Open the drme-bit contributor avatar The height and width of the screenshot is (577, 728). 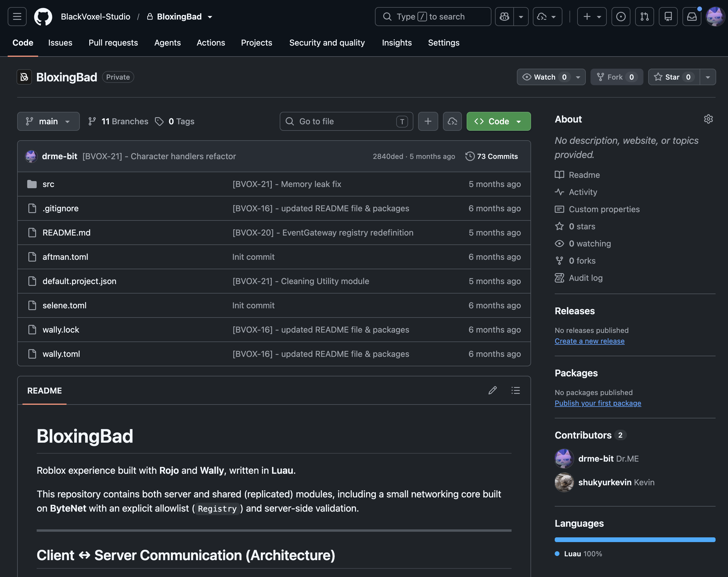[x=564, y=458]
